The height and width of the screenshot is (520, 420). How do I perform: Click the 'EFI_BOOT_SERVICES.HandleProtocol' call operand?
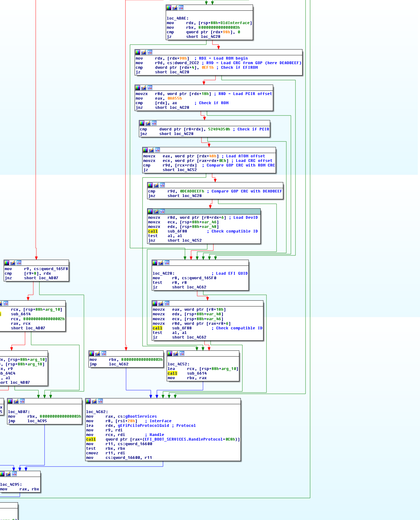(x=184, y=439)
